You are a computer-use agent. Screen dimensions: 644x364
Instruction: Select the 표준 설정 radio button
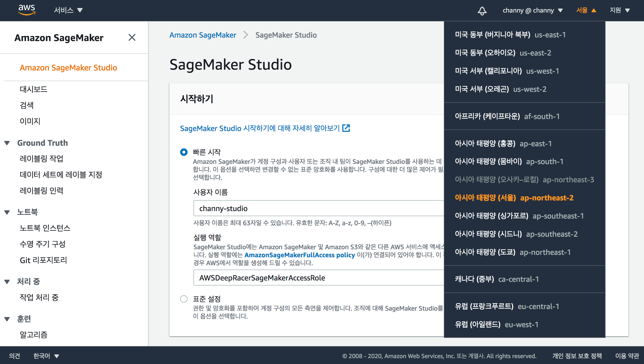click(184, 299)
